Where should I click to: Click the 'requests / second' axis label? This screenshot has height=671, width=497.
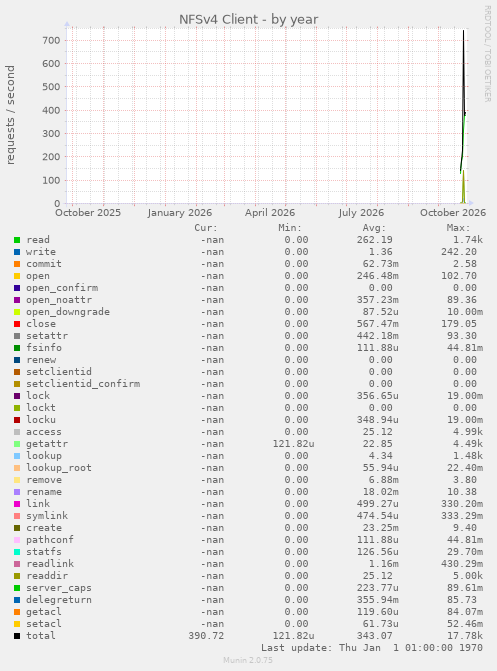tap(10, 115)
